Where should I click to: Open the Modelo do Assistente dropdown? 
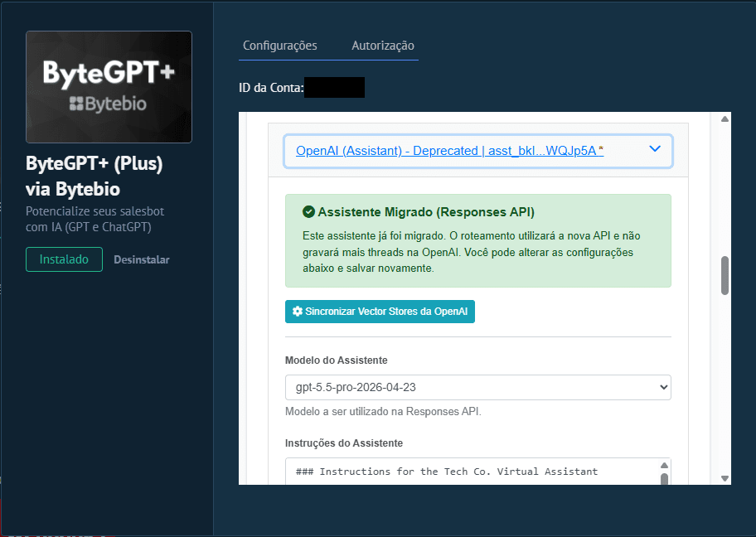[478, 387]
